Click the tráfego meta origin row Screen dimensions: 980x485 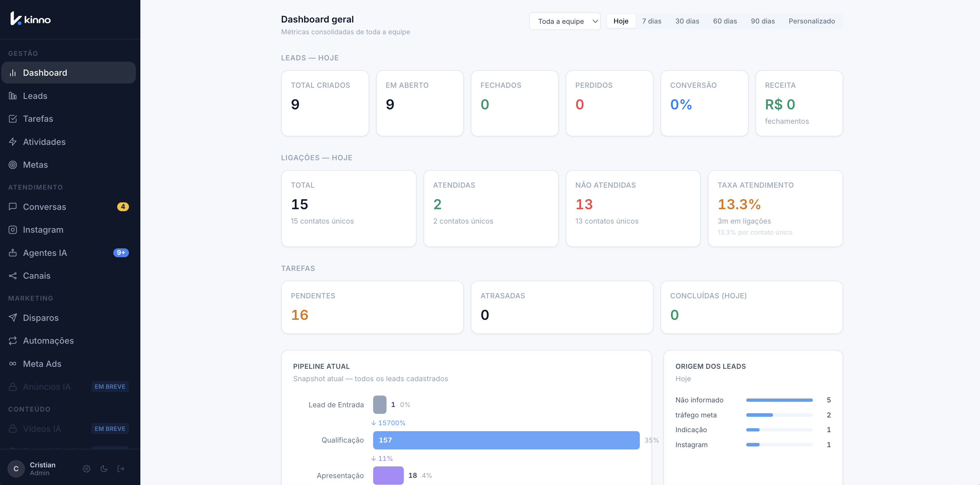pyautogui.click(x=753, y=415)
